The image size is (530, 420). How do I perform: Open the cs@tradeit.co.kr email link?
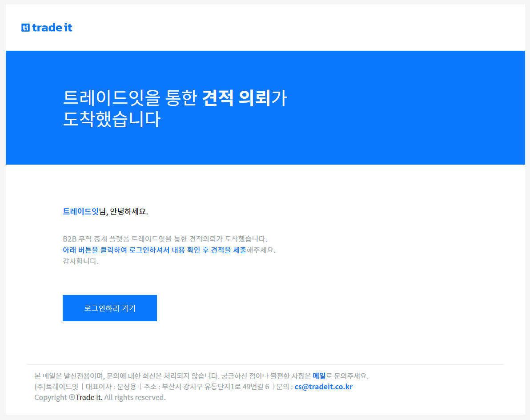[323, 387]
